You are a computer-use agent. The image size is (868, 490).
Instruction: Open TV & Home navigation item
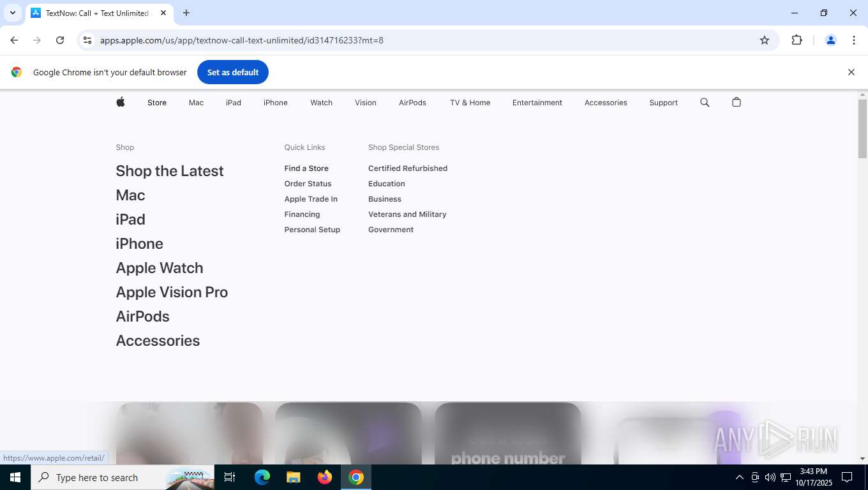pos(470,102)
